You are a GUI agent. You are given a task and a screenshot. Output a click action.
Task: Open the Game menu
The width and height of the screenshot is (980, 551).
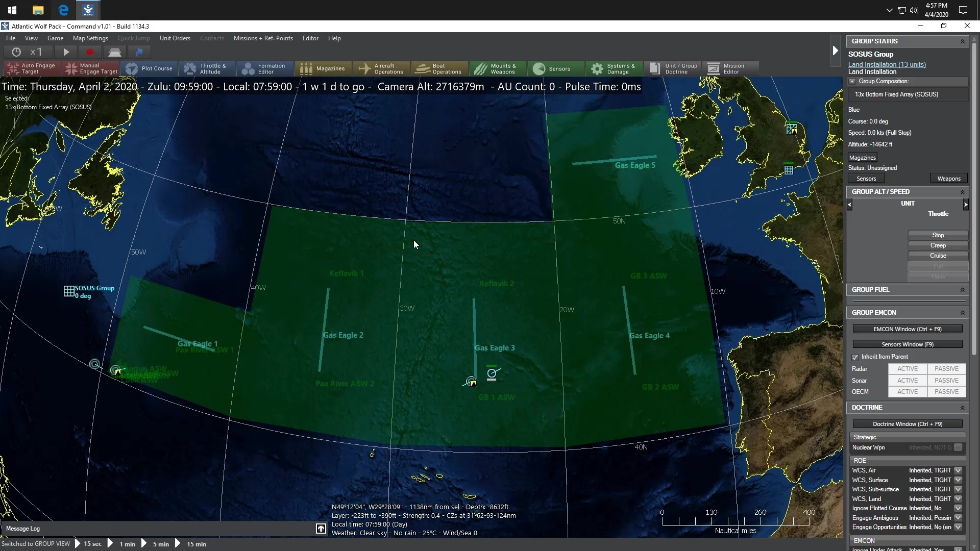[55, 38]
